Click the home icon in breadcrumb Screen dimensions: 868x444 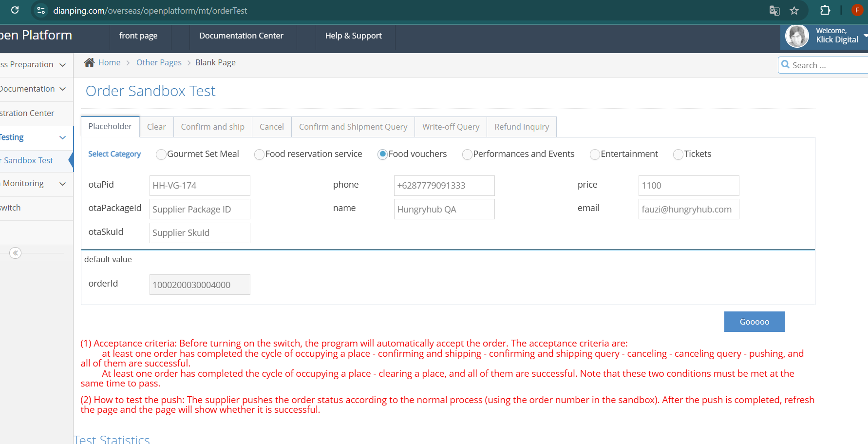click(x=89, y=62)
